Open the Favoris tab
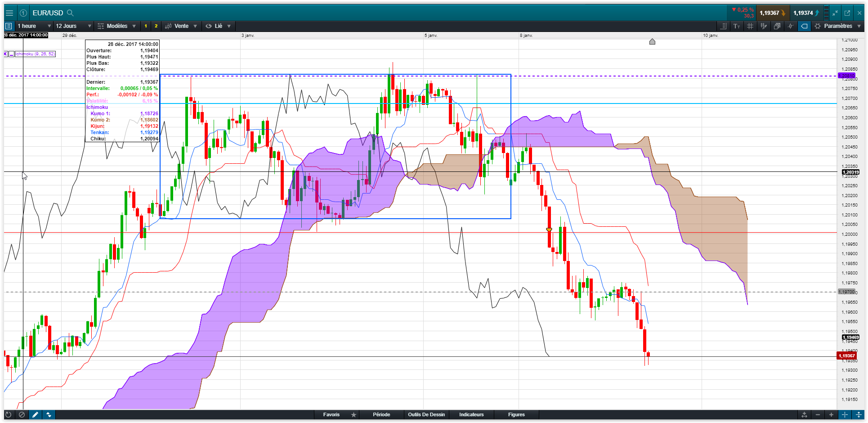This screenshot has height=423, width=868. point(331,415)
